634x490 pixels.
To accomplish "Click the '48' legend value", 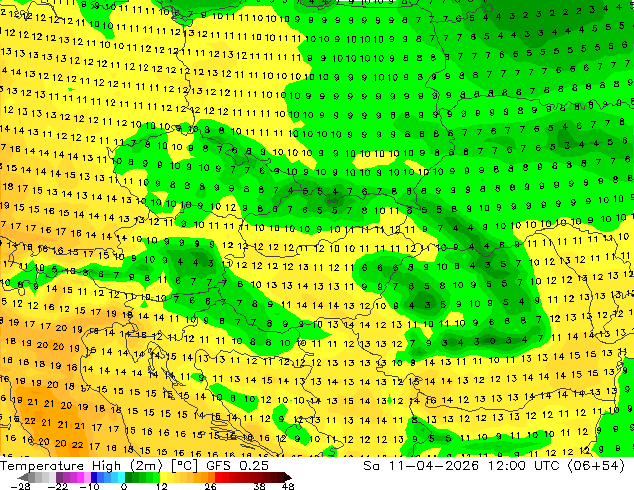I will pyautogui.click(x=288, y=486).
